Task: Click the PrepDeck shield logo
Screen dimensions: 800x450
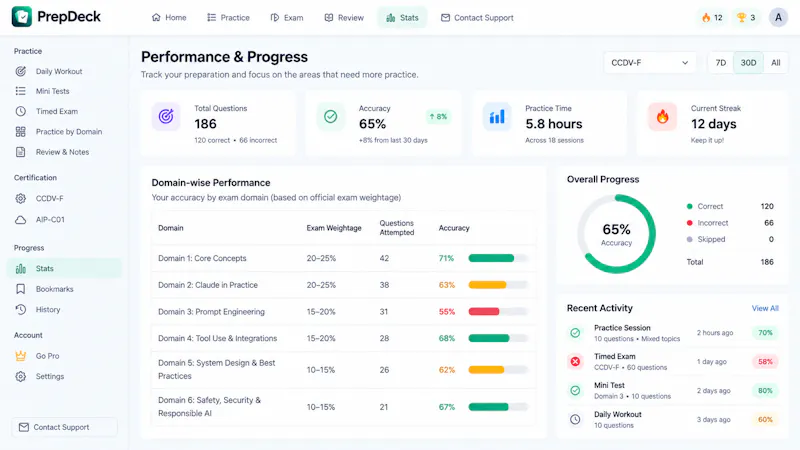Action: click(21, 17)
